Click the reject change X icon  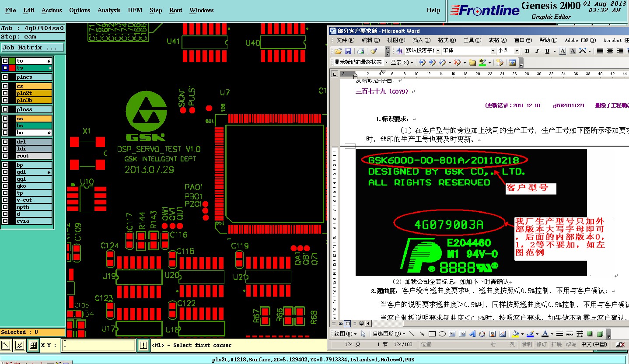tap(457, 63)
